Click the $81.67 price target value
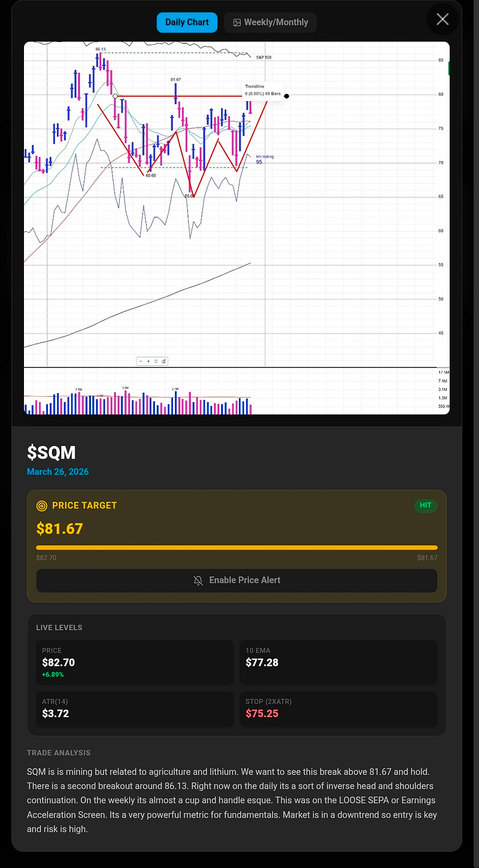Screen dimensions: 479x868 coord(59,529)
